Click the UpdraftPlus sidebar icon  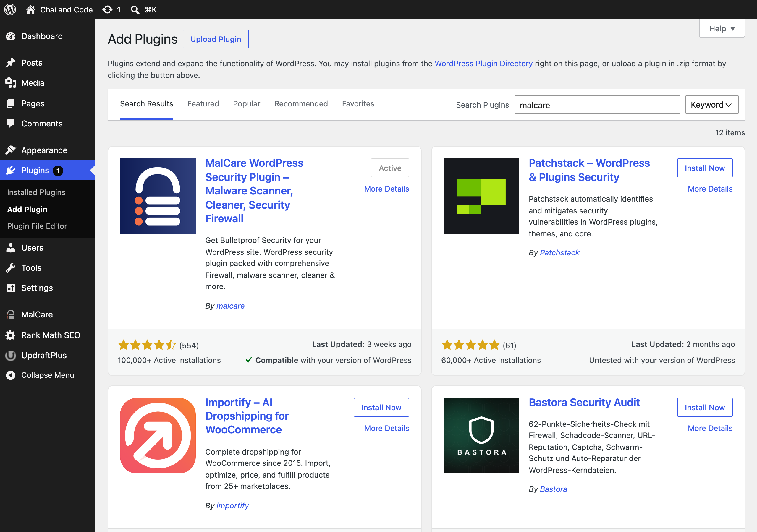click(x=11, y=355)
